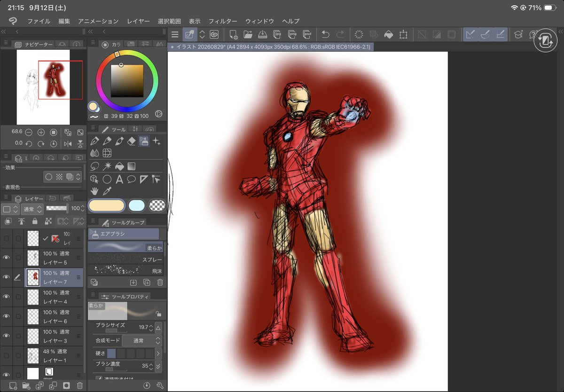Flip the canvas horizontally in navigator
Image resolution: width=564 pixels, height=392 pixels.
pos(67,143)
